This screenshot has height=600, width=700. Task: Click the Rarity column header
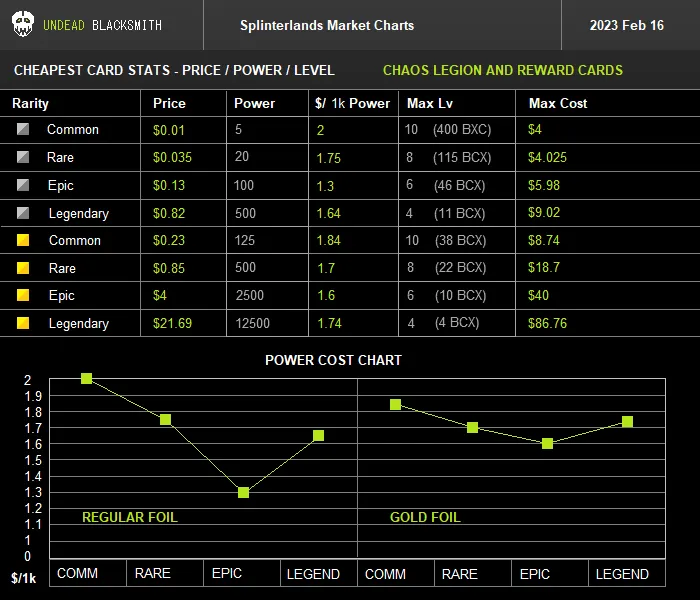pyautogui.click(x=30, y=103)
